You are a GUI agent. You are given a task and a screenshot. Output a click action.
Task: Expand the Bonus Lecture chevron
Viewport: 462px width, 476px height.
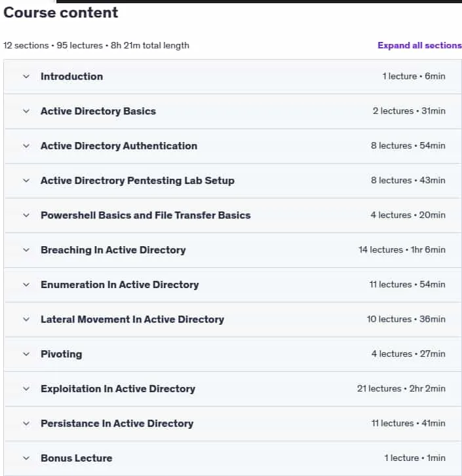(x=26, y=458)
